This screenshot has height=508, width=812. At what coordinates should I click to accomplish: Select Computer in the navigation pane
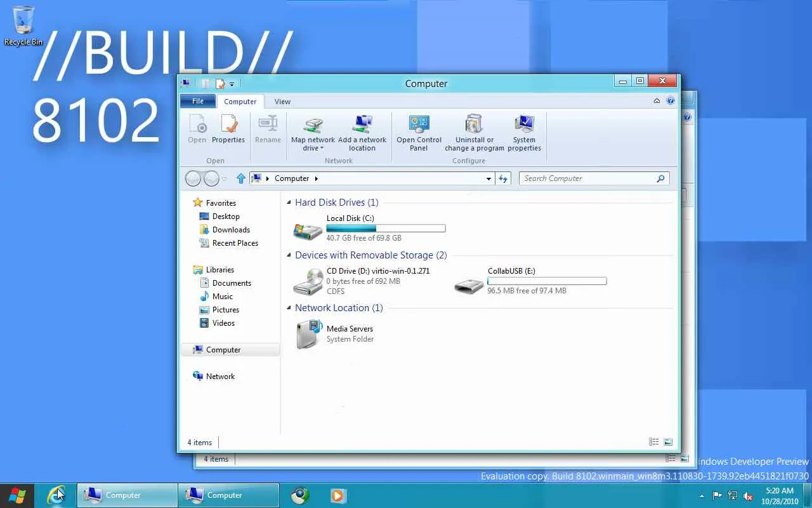(x=230, y=350)
